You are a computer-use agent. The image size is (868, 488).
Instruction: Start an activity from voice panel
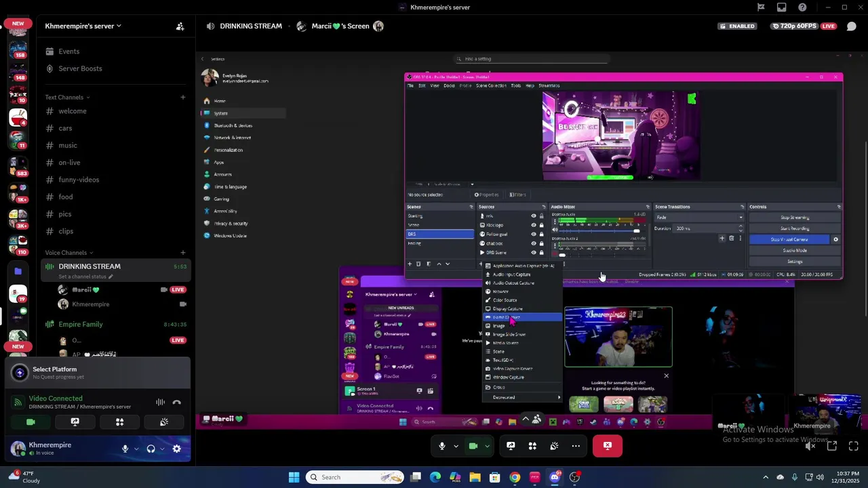(119, 422)
